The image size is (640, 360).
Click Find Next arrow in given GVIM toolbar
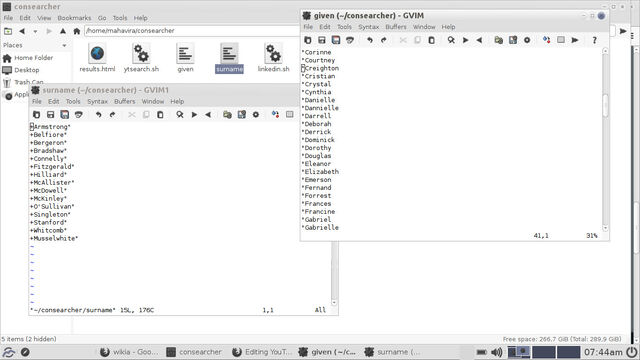pos(465,40)
